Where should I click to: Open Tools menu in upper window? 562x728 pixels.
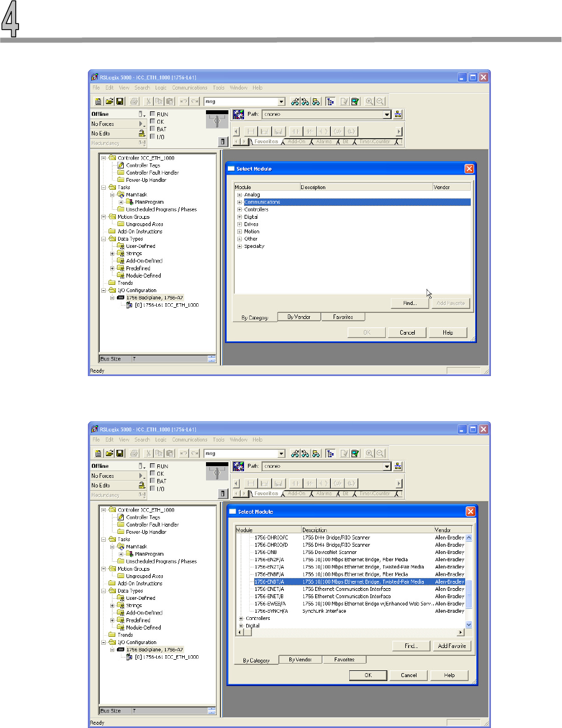[218, 88]
